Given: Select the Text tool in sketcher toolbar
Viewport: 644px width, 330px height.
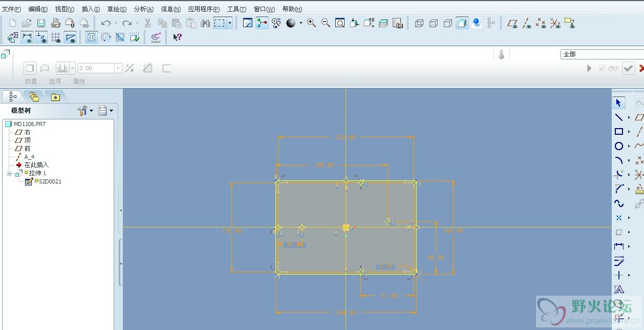Looking at the screenshot, I should click(x=619, y=290).
